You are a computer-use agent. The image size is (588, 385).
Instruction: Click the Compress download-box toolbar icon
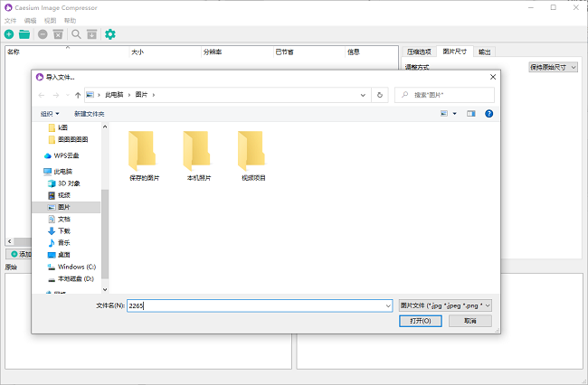92,34
